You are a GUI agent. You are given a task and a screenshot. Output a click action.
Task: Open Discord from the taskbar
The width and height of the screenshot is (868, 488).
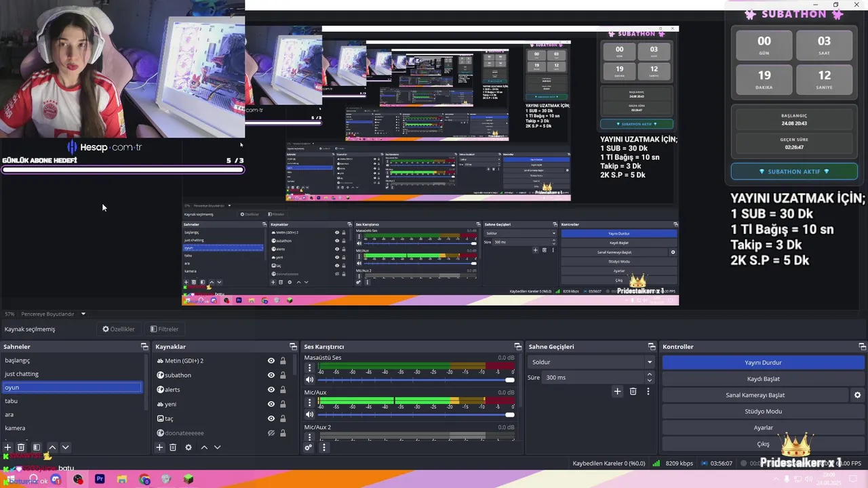pyautogui.click(x=56, y=479)
